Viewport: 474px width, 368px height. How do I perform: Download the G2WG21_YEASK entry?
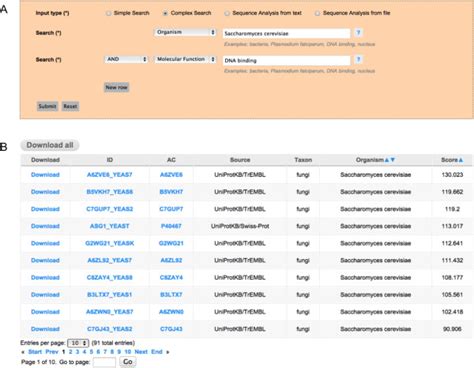click(45, 243)
